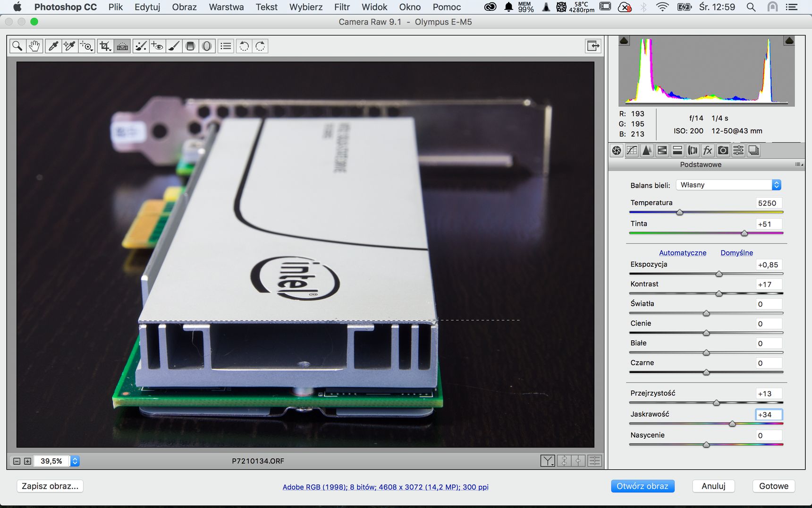Screen dimensions: 812x508
Task: Toggle full screen mode icon
Action: tap(593, 46)
